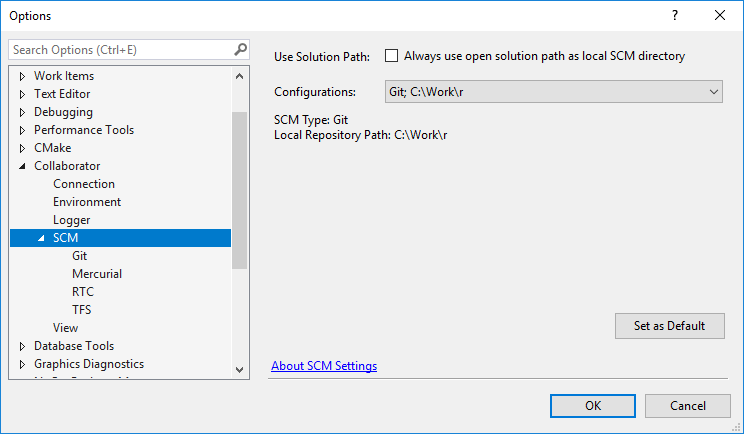The height and width of the screenshot is (434, 744).
Task: Collapse the Collaborator node
Action: click(22, 166)
